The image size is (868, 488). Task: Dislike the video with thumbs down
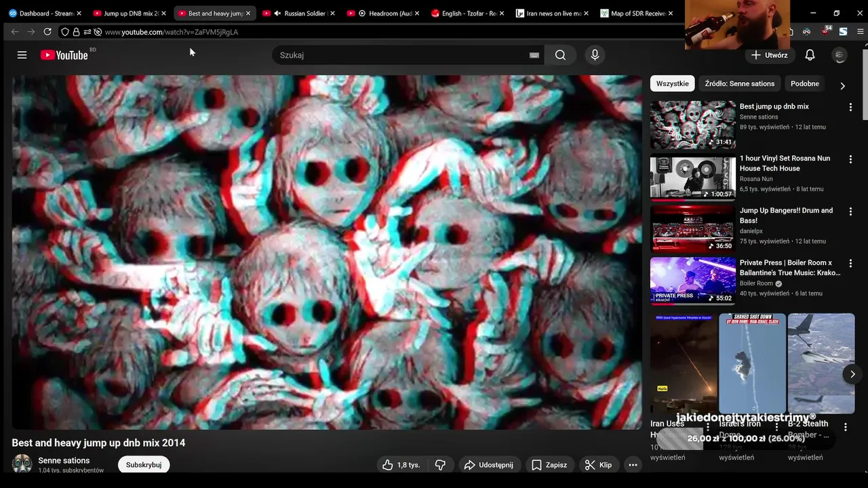tap(441, 465)
